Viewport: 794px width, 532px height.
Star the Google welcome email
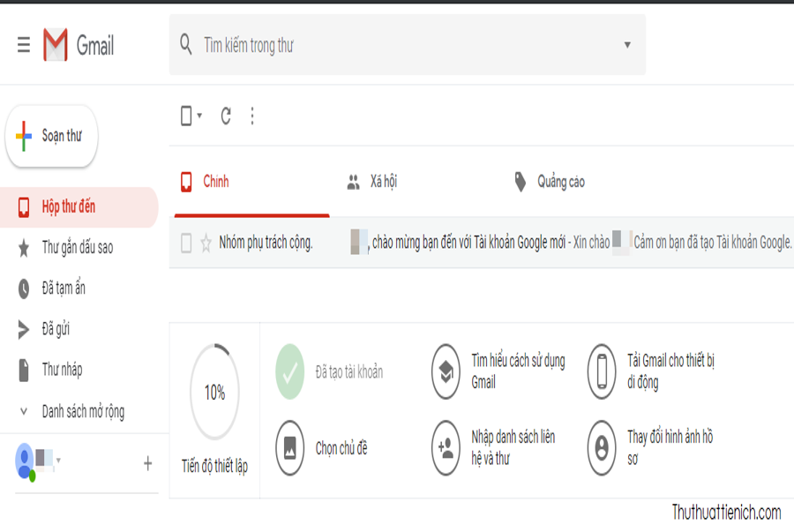pyautogui.click(x=206, y=244)
